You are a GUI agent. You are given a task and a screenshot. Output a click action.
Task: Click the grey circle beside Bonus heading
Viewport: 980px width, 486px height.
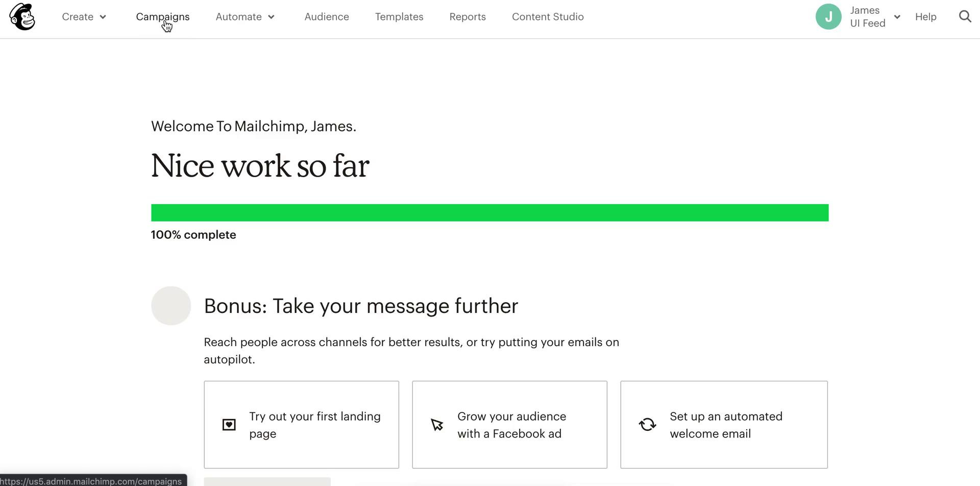[x=171, y=306]
